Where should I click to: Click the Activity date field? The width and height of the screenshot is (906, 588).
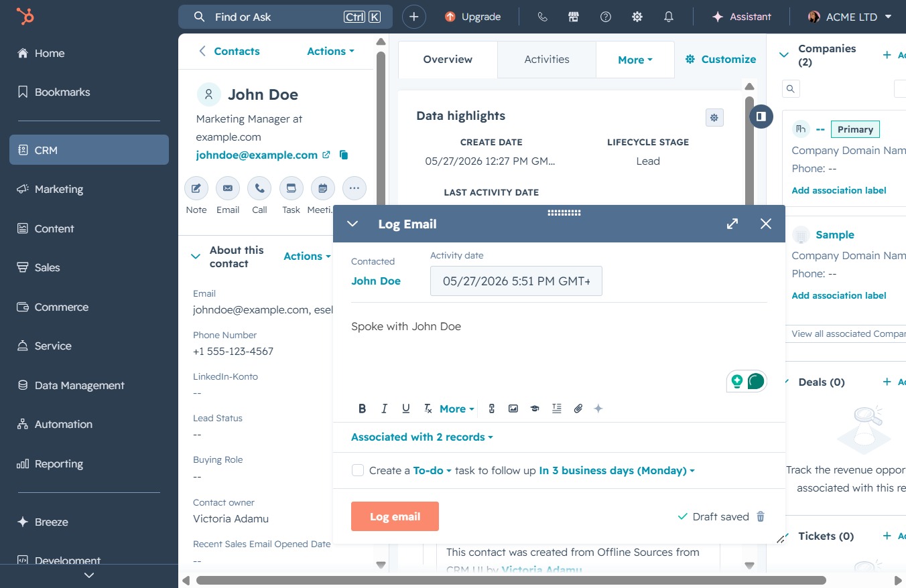point(516,281)
